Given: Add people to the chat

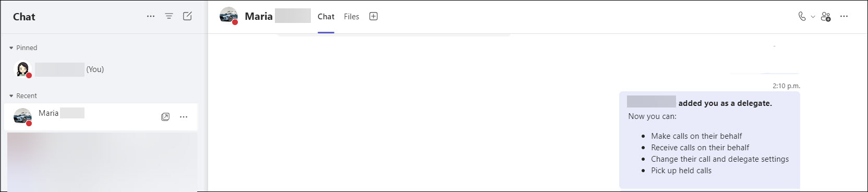Looking at the screenshot, I should pyautogui.click(x=826, y=17).
